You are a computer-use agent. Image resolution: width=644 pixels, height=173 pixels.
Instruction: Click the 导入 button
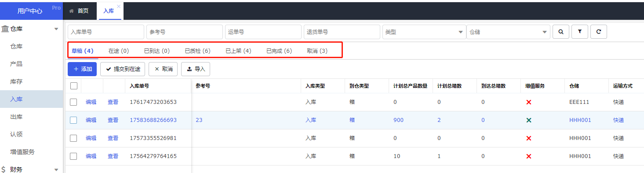pyautogui.click(x=196, y=69)
